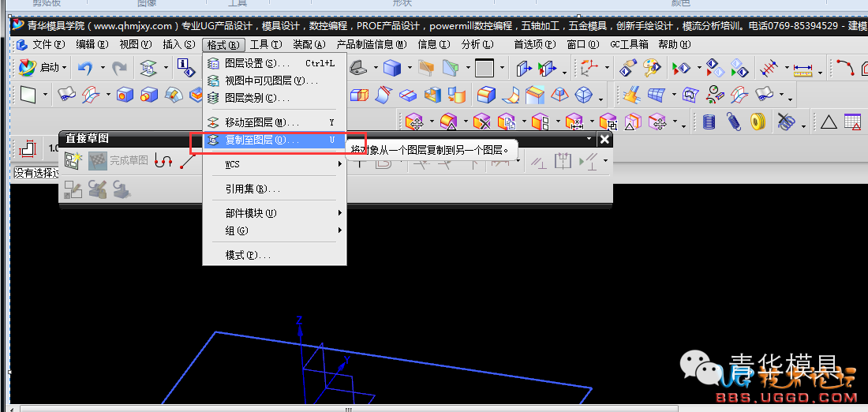Viewport: 868px width, 412px height.
Task: Expand the 部件模块(U) submenu
Action: (x=275, y=213)
